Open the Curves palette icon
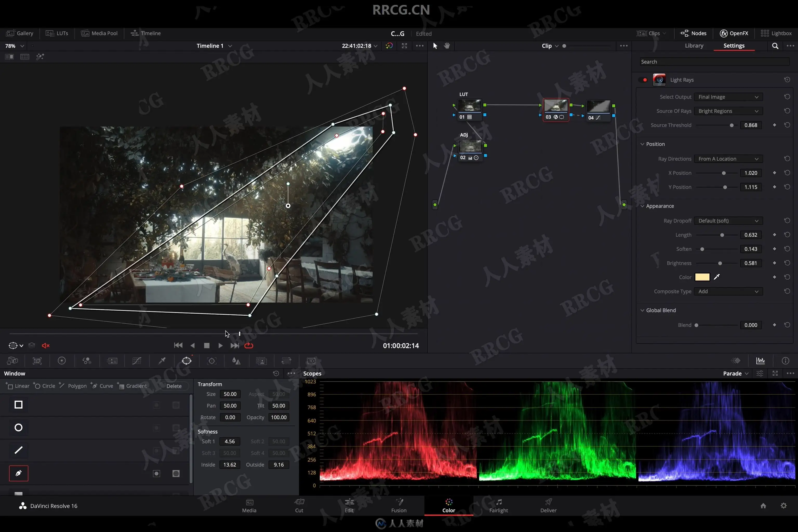This screenshot has width=798, height=532. click(x=137, y=361)
